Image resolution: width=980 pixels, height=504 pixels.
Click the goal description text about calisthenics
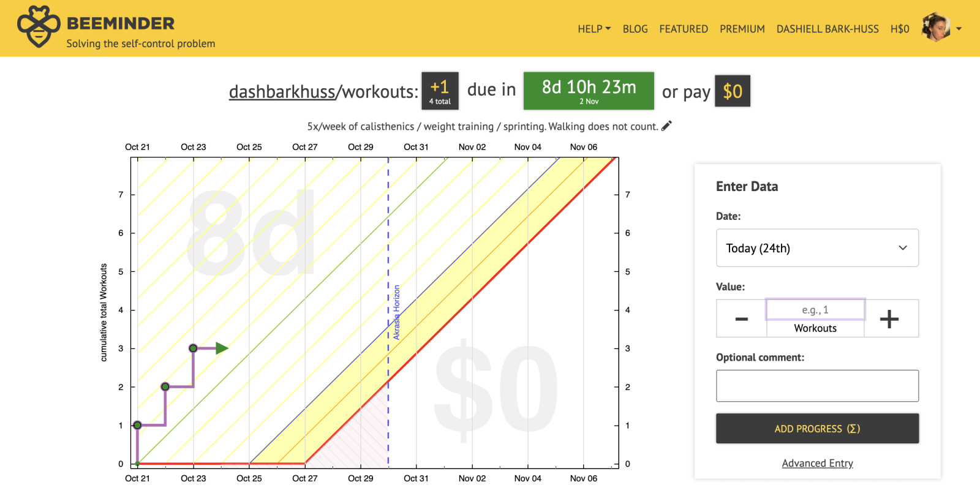pos(483,126)
